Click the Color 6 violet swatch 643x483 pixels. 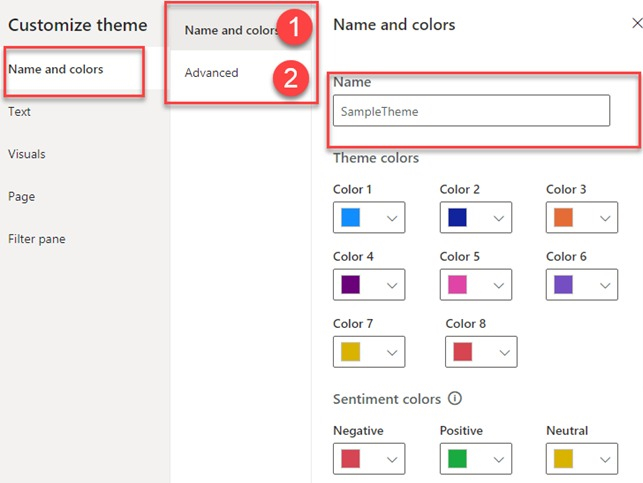tap(563, 285)
